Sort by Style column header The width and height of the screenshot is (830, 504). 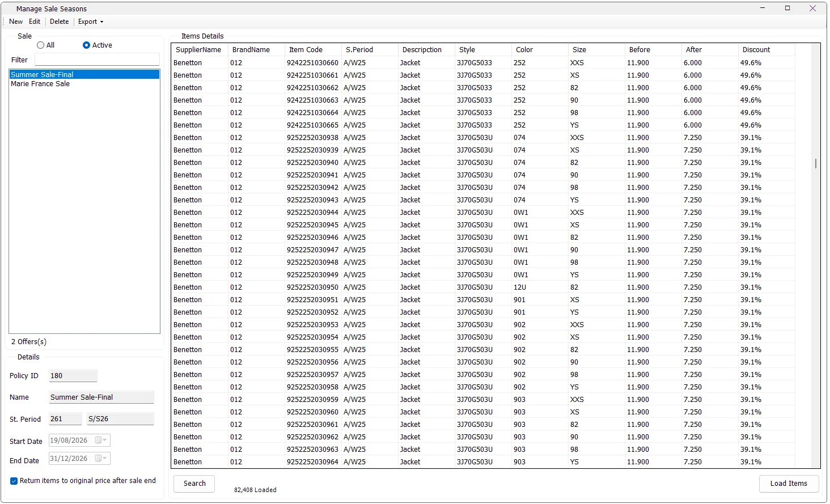point(483,50)
